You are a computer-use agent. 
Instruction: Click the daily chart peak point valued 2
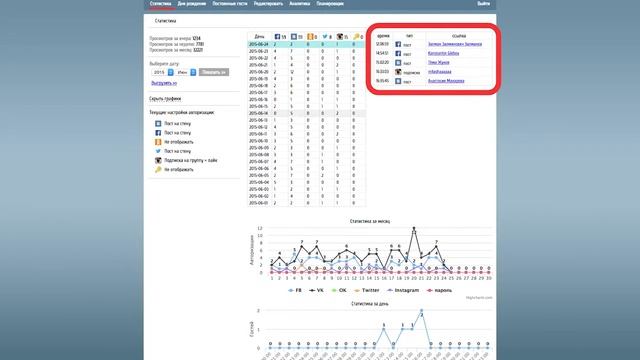coord(421,311)
